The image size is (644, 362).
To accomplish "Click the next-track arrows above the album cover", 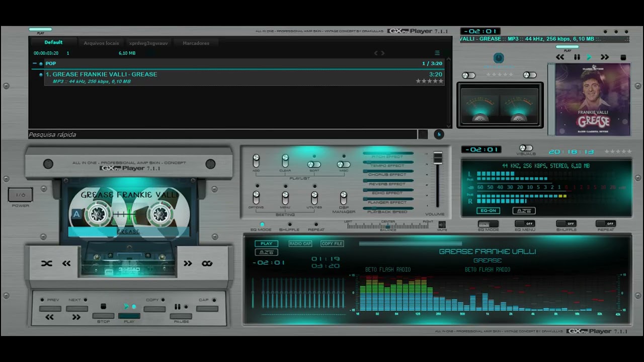I will coord(605,57).
